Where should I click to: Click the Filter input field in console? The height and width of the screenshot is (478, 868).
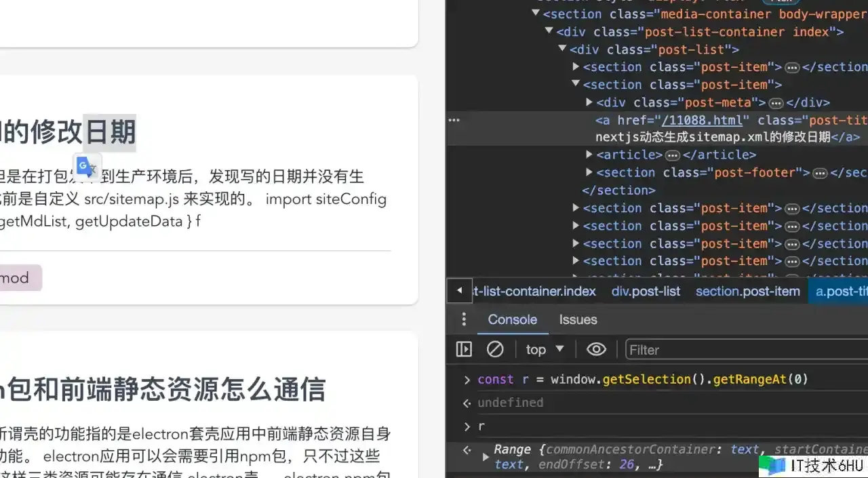(x=746, y=350)
